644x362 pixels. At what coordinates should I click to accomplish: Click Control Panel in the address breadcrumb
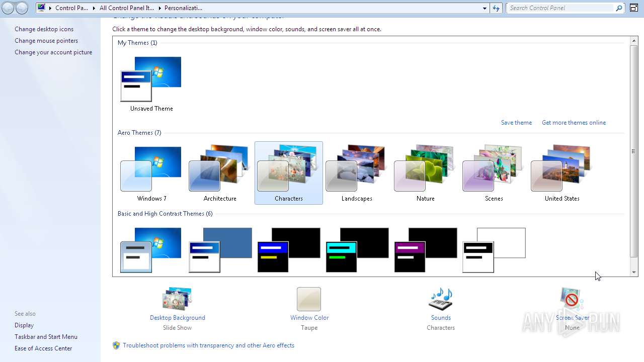[71, 8]
